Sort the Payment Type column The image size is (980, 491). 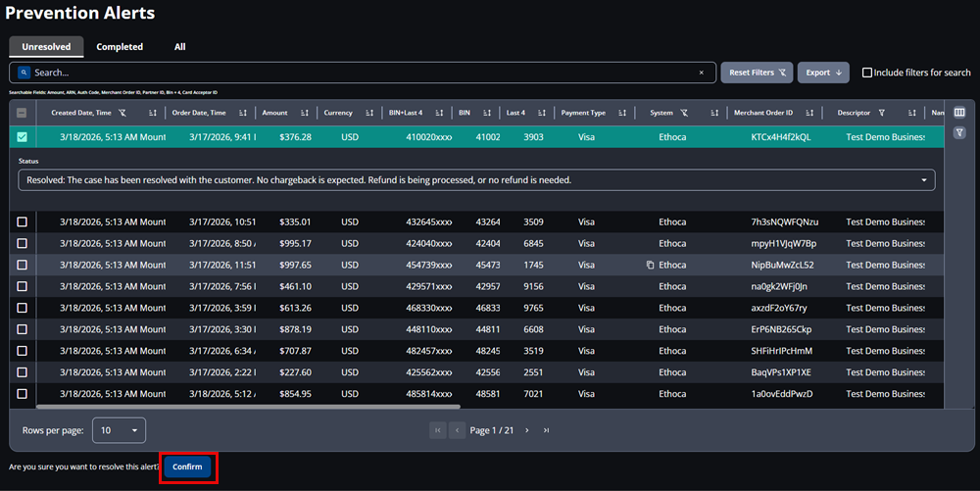622,113
